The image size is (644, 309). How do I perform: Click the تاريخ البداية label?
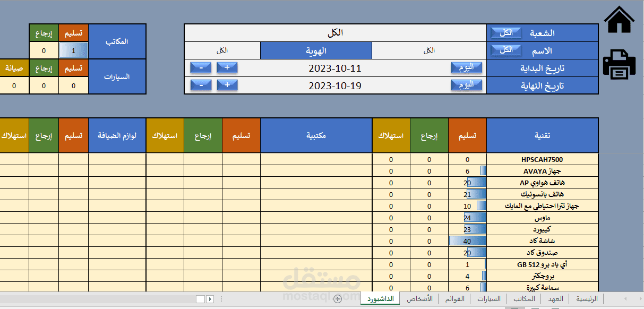(x=542, y=68)
